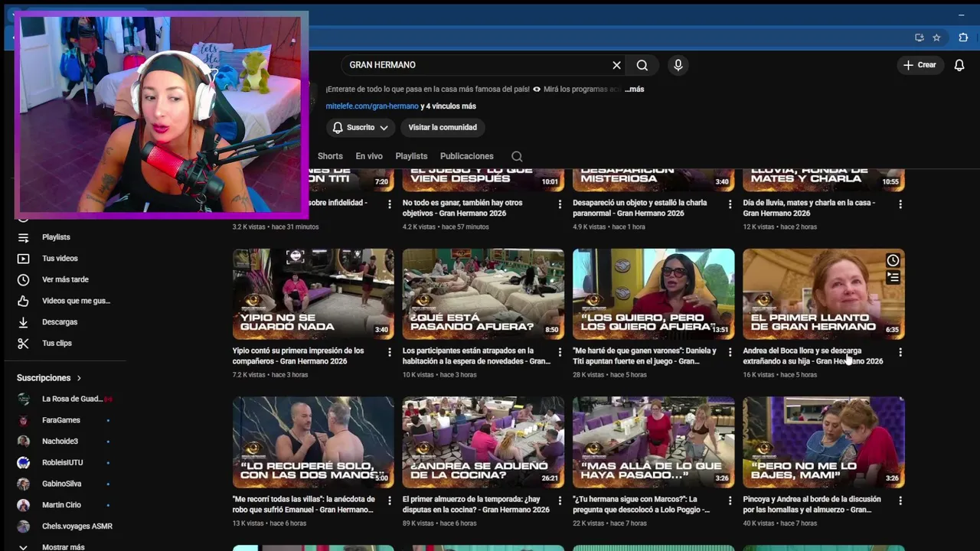Screen dimensions: 980x551
Task: Expand subscriptions with Mostrar más
Action: tap(61, 546)
